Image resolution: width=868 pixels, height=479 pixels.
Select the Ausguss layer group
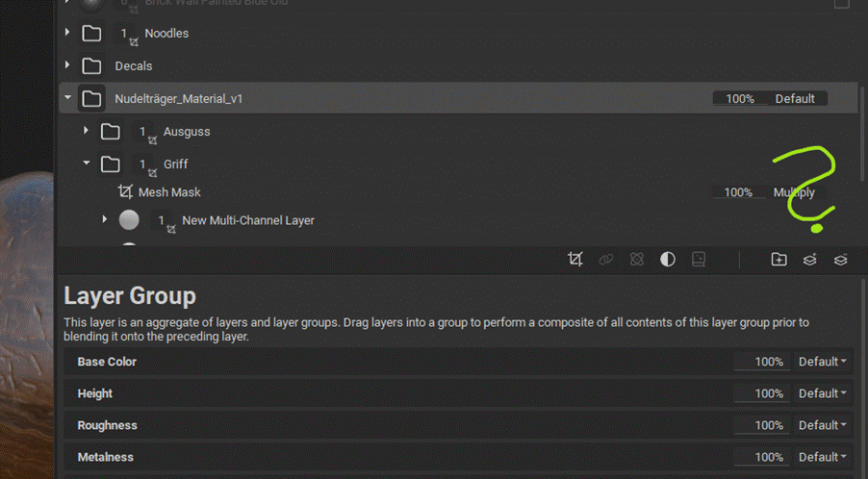pos(186,132)
